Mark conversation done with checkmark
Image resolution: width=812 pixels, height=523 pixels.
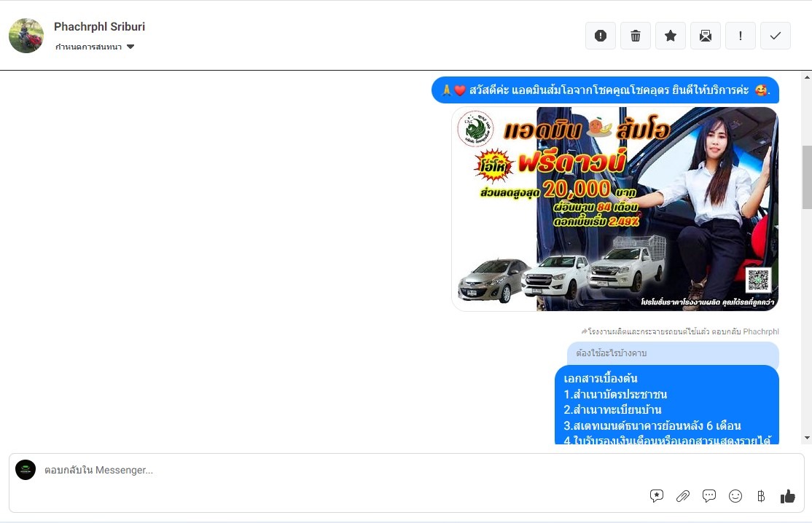[776, 36]
